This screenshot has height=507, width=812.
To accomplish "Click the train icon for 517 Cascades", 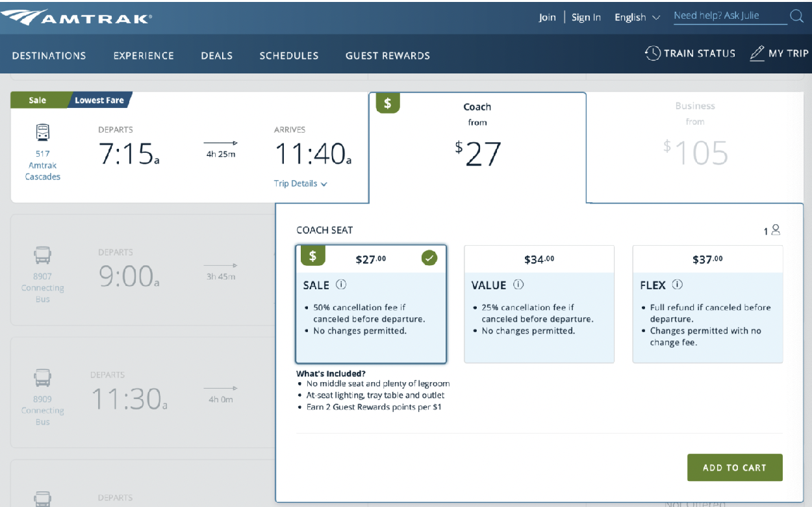I will [43, 133].
